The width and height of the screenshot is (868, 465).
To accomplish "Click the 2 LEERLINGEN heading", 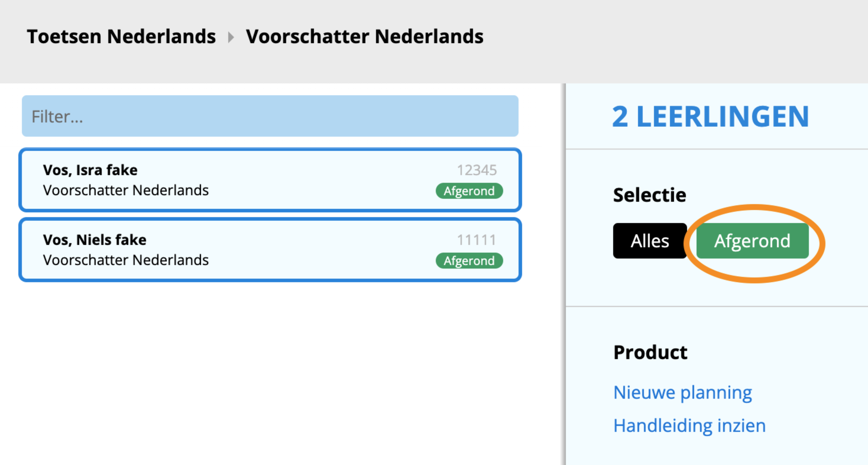I will point(710,116).
